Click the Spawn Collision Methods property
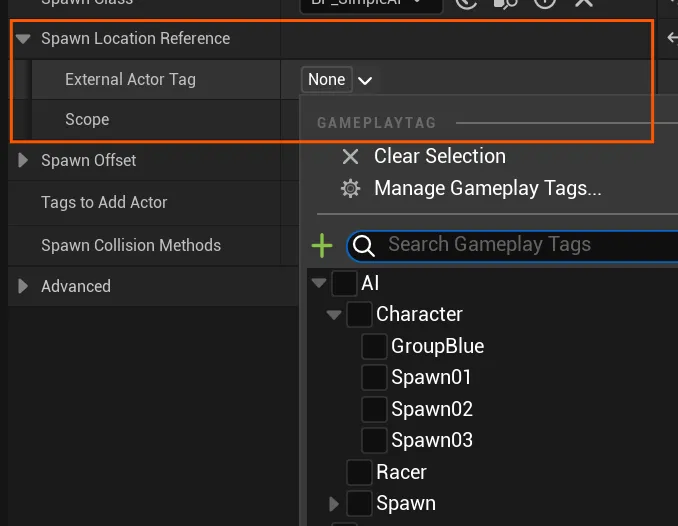 (131, 245)
